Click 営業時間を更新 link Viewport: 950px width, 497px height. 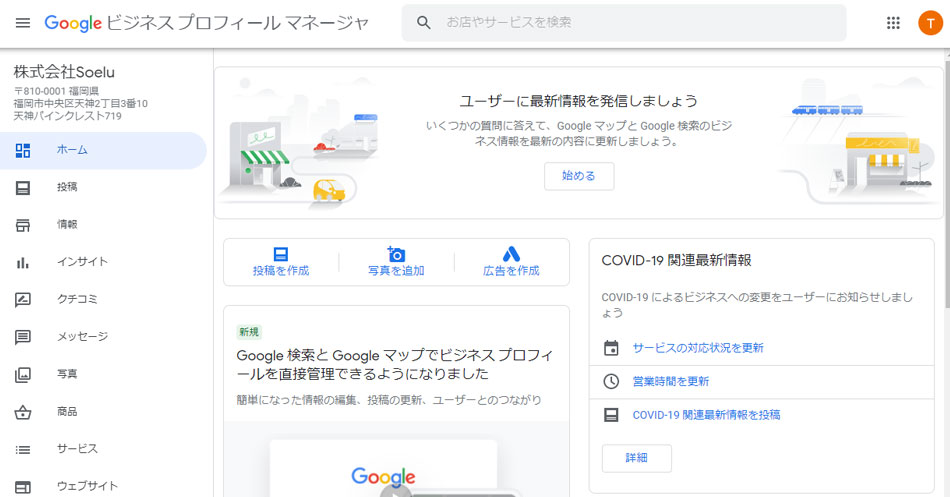671,381
